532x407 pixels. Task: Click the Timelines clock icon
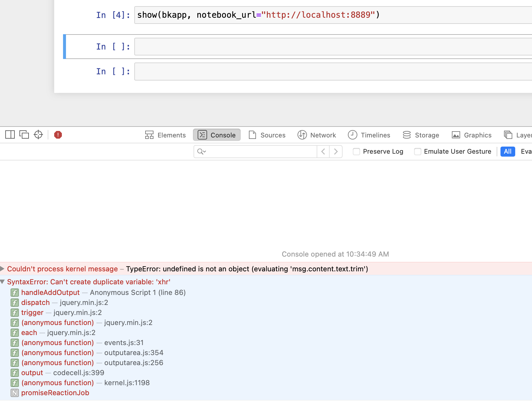pos(353,135)
